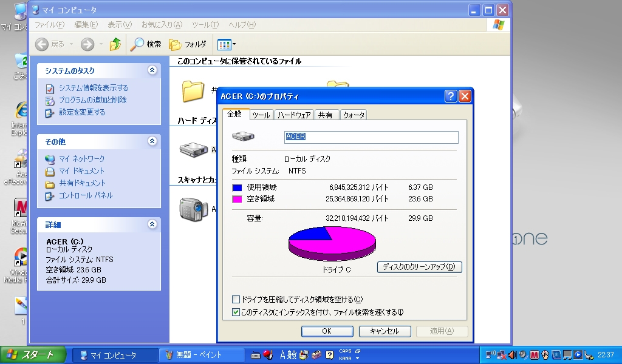Screen dimensions: 622x364
Task: Open プログラムの追加と削除
Action: [92, 100]
